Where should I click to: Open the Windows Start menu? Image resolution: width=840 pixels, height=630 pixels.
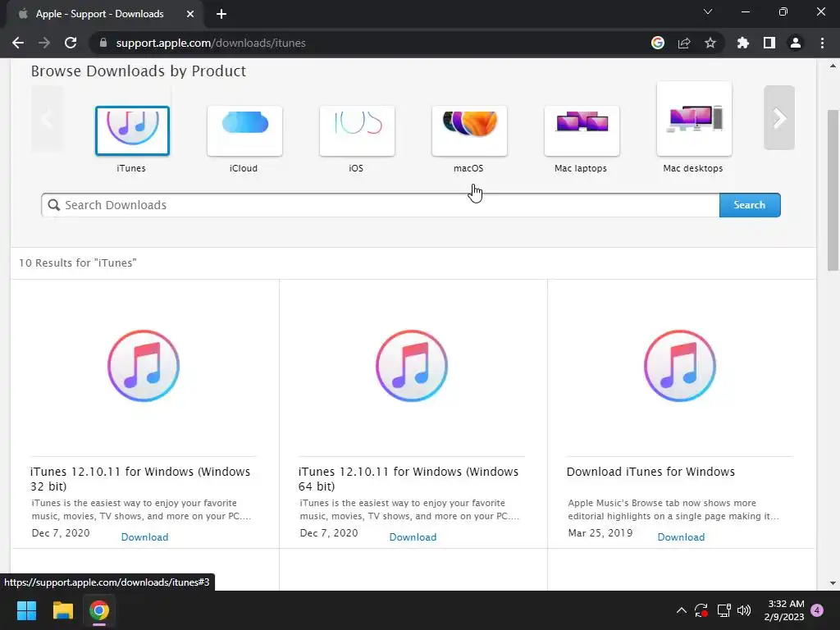[x=26, y=610]
